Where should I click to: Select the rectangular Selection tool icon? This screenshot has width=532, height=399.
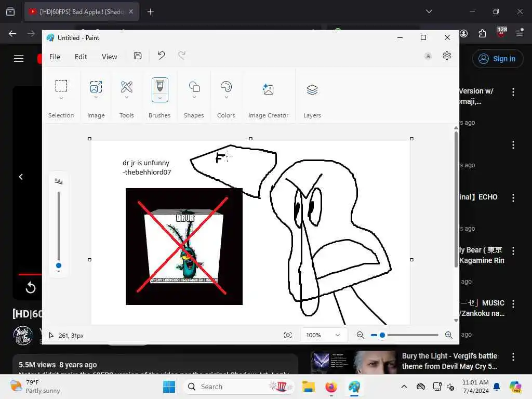(x=61, y=86)
